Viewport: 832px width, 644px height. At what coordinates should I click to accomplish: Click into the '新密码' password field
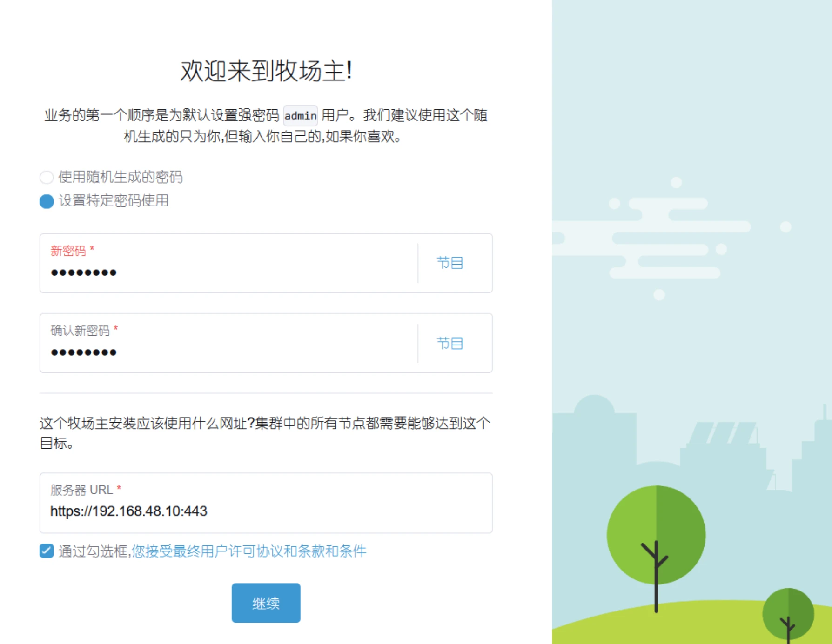228,272
